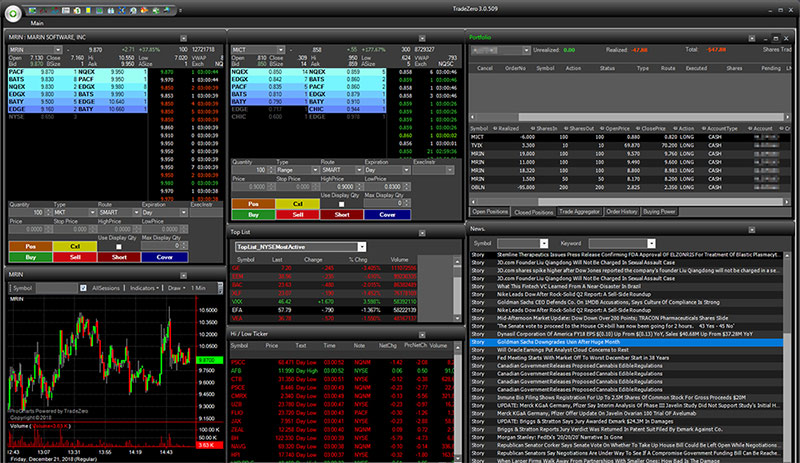The image size is (800, 463).
Task: Select the EFA row in the Top List
Action: 324,310
